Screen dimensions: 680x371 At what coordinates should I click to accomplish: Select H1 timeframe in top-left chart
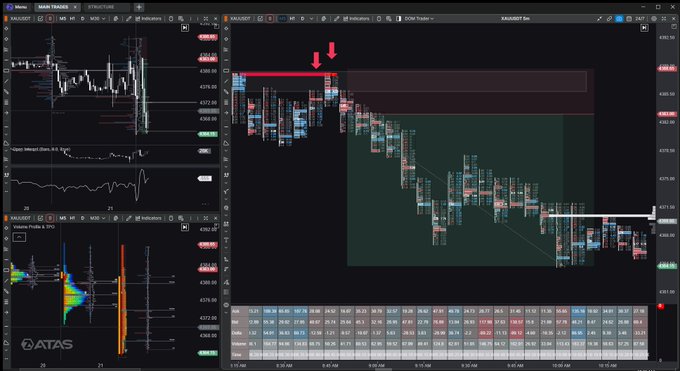click(x=72, y=19)
